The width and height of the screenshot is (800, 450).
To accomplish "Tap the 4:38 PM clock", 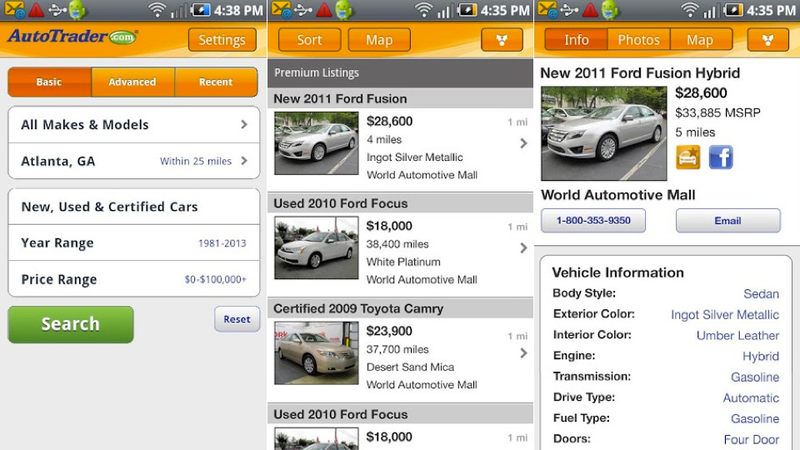I will point(238,10).
